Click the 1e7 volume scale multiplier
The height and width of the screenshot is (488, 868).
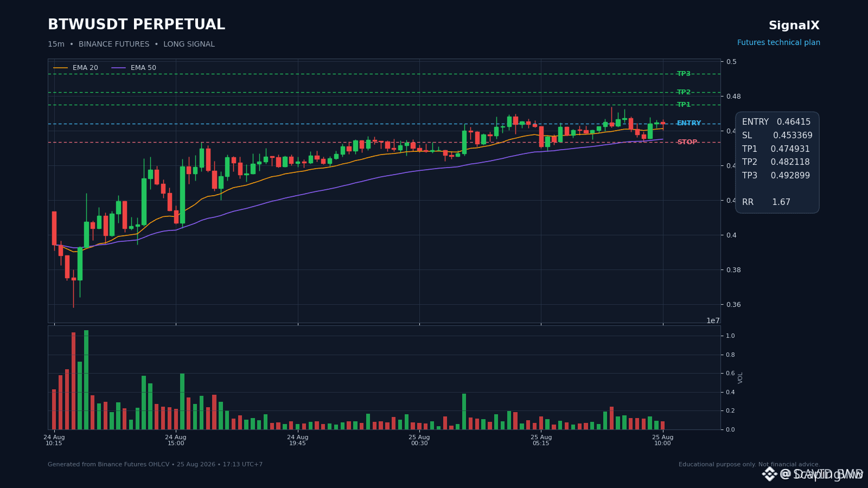point(713,320)
